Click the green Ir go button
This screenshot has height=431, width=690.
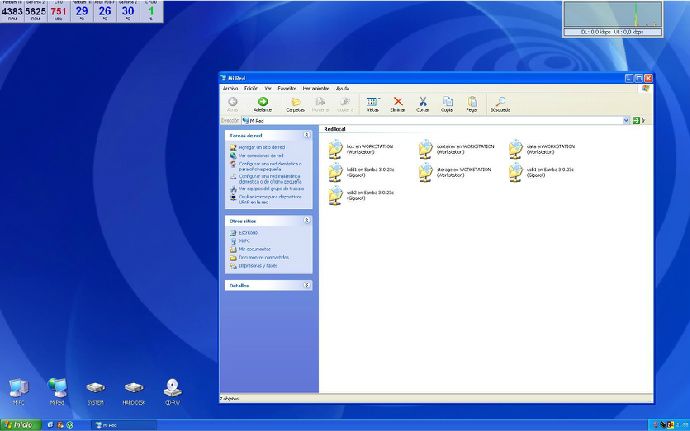(639, 121)
